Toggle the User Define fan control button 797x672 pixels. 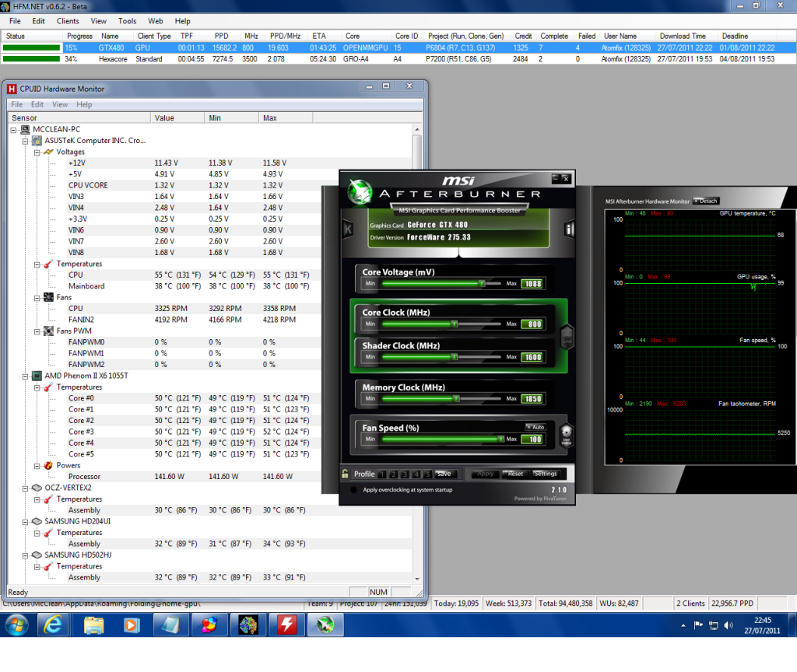click(x=567, y=436)
